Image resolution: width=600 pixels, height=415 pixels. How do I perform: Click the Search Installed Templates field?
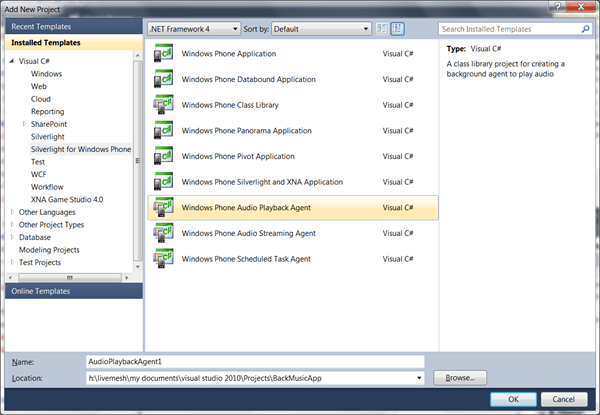coord(509,29)
